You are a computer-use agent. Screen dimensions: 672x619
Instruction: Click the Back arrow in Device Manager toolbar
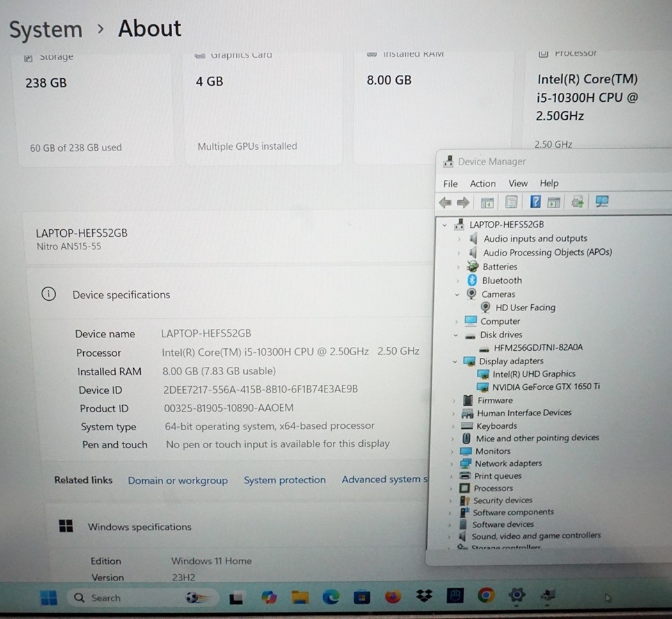coord(445,202)
